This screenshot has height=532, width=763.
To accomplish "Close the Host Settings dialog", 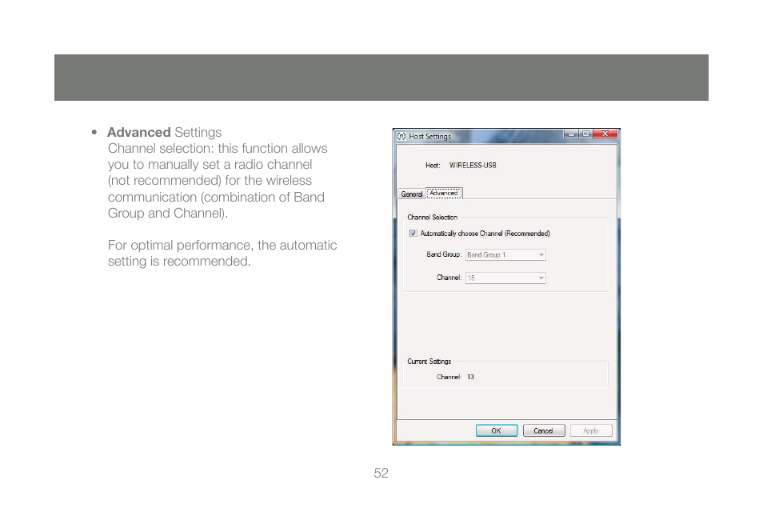I will click(605, 134).
